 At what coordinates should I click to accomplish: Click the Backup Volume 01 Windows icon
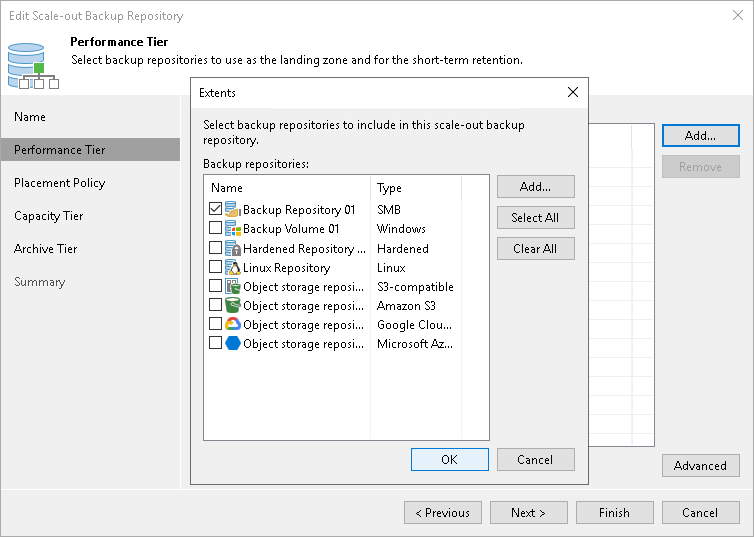[x=233, y=229]
